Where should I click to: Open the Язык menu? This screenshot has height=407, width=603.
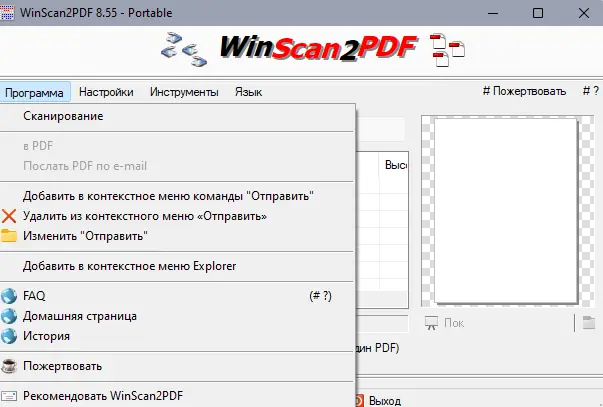[248, 92]
